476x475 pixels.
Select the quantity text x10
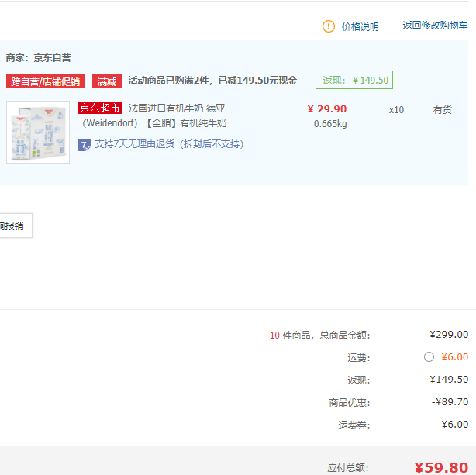pyautogui.click(x=396, y=110)
